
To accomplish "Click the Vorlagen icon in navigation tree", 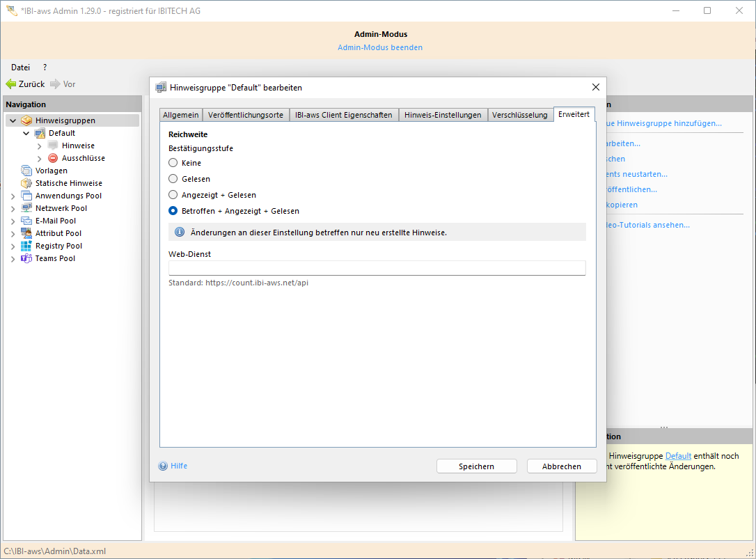I will pyautogui.click(x=26, y=171).
